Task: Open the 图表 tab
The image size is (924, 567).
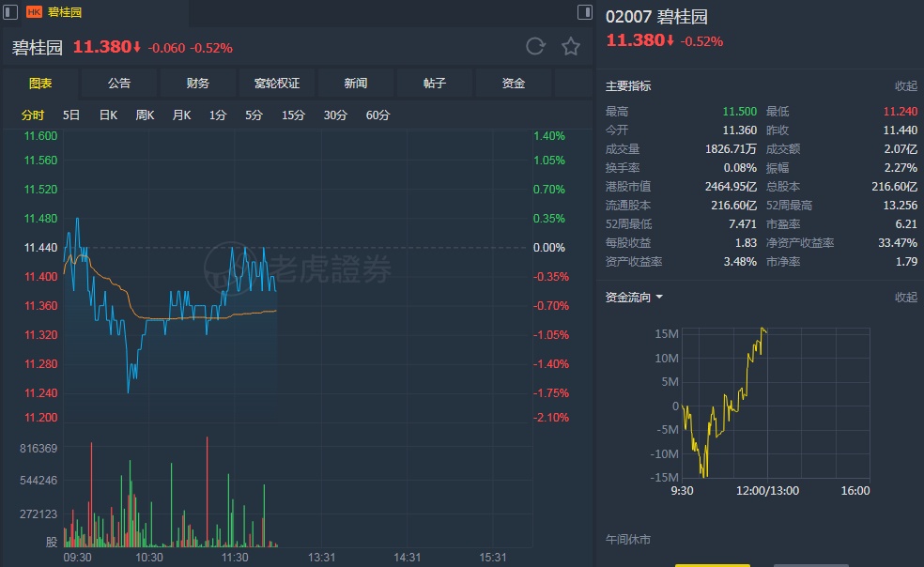Action: pos(40,84)
